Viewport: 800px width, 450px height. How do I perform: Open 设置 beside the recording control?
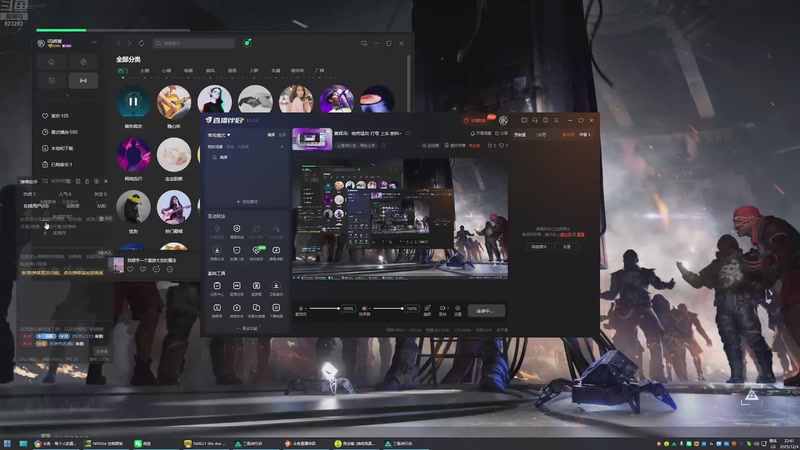pyautogui.click(x=458, y=310)
